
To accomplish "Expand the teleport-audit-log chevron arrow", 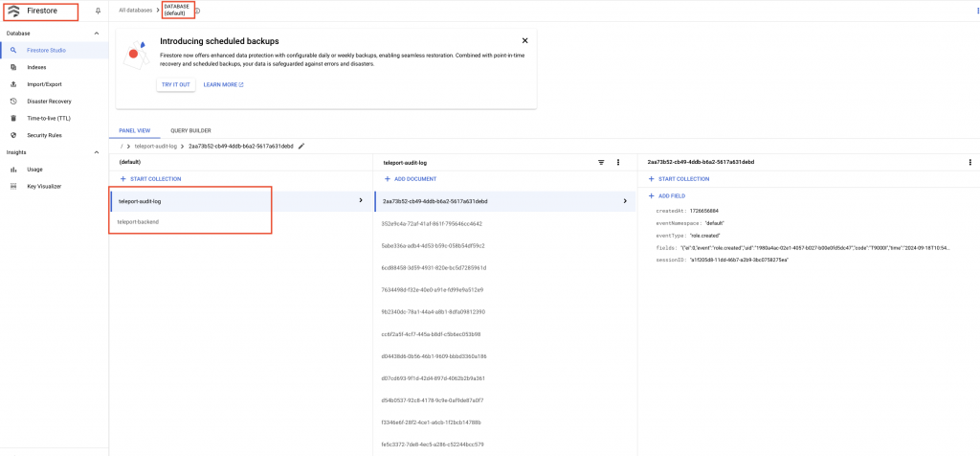I will (361, 200).
